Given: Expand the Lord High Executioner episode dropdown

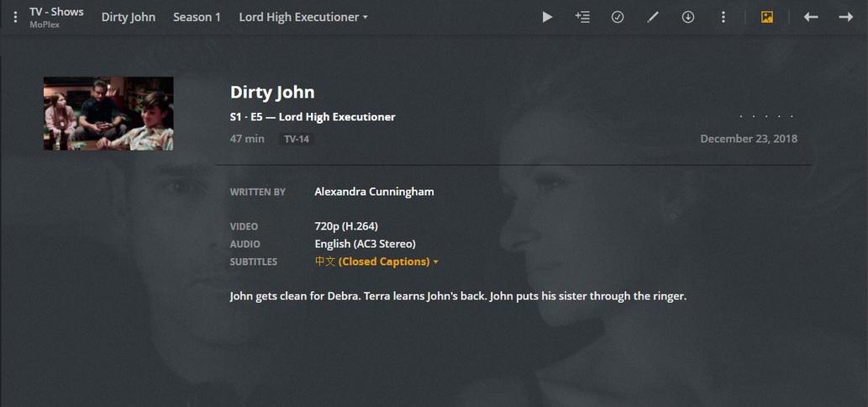Looking at the screenshot, I should (x=303, y=17).
